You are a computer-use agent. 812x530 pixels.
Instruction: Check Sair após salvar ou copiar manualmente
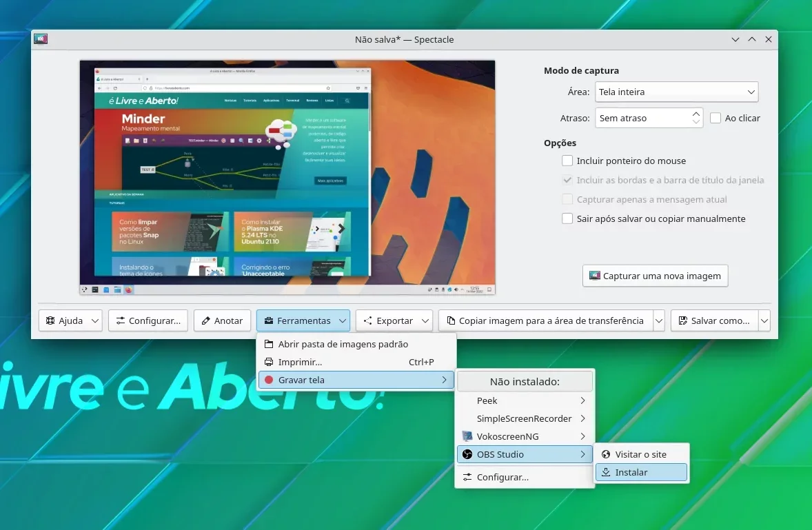tap(567, 218)
